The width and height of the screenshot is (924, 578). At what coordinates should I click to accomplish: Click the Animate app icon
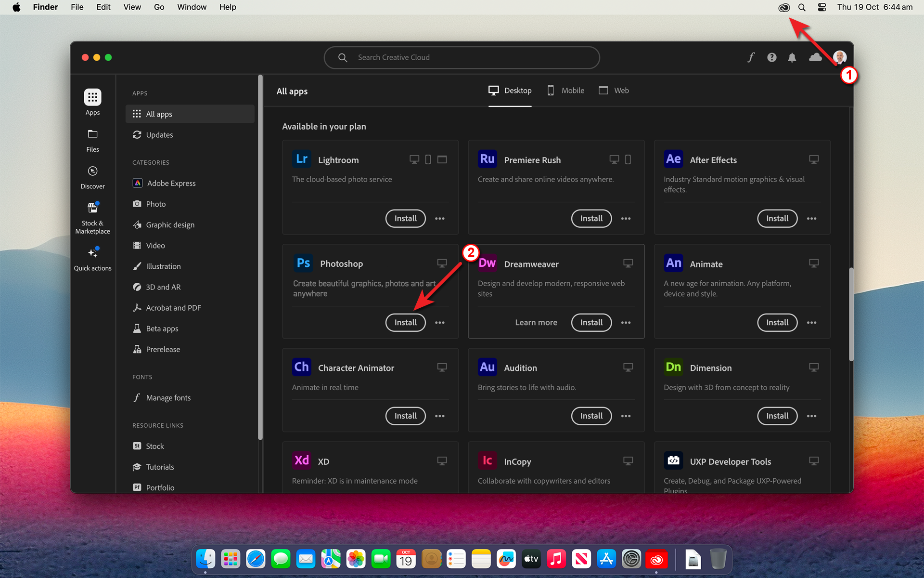pyautogui.click(x=673, y=263)
